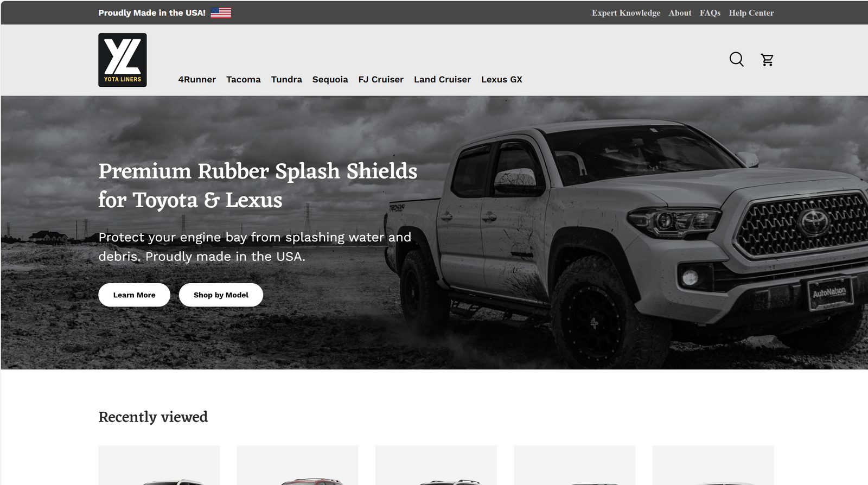Open the FAQs link

click(710, 12)
